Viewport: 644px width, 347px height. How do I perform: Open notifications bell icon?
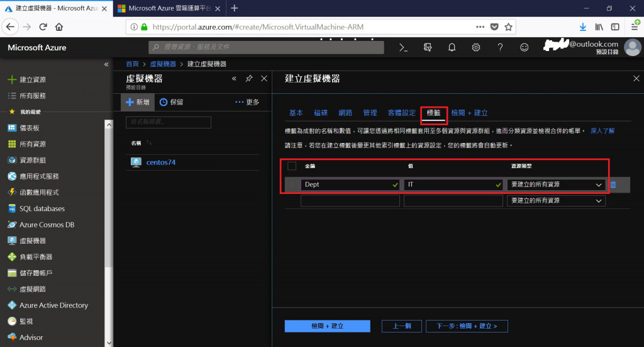pyautogui.click(x=452, y=48)
